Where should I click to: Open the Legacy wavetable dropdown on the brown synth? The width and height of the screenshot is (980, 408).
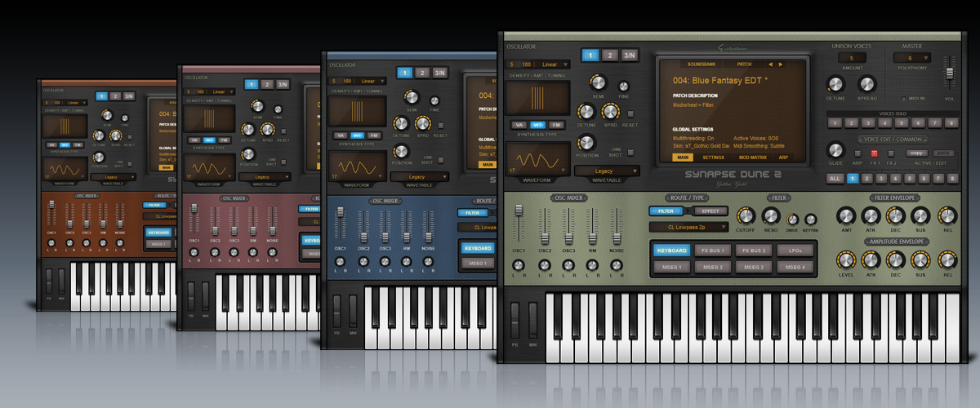(114, 176)
